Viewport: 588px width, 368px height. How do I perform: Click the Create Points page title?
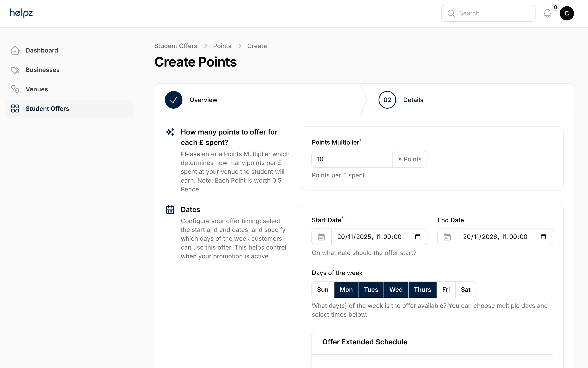[x=195, y=62]
